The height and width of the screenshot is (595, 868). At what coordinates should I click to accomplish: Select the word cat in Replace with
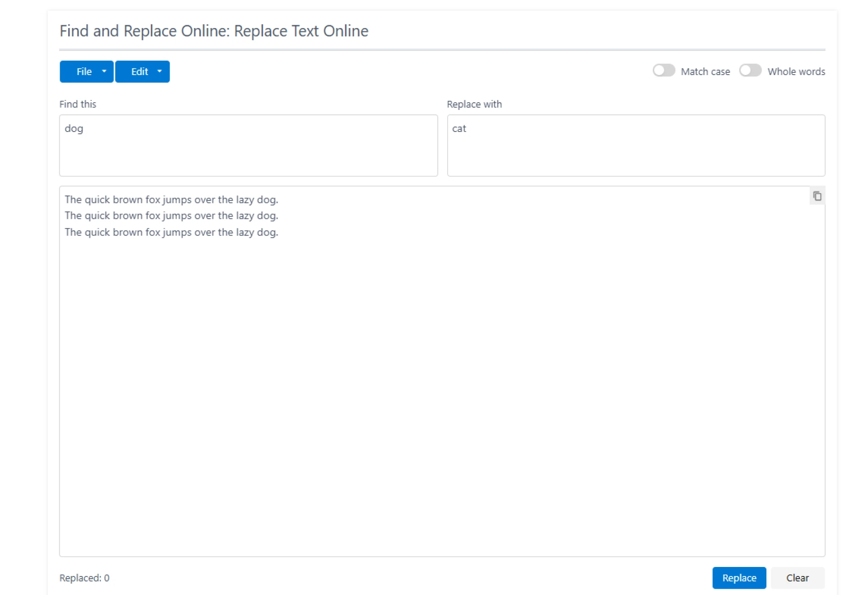coord(459,128)
